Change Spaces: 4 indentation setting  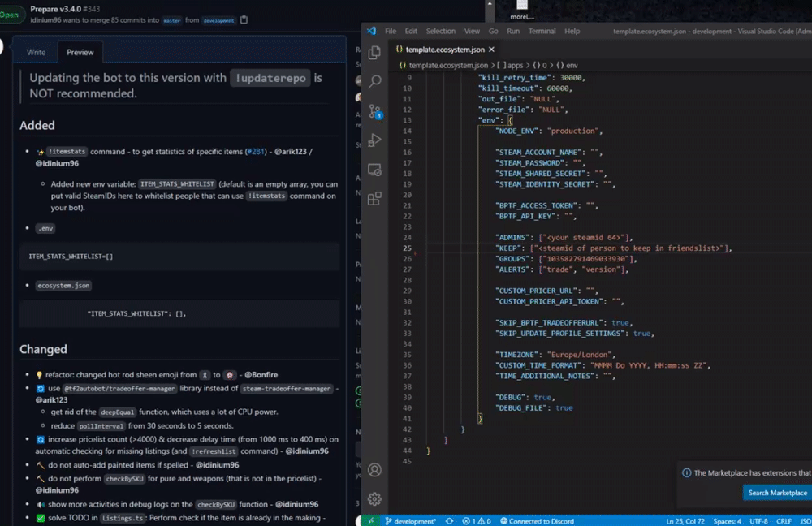tap(727, 521)
